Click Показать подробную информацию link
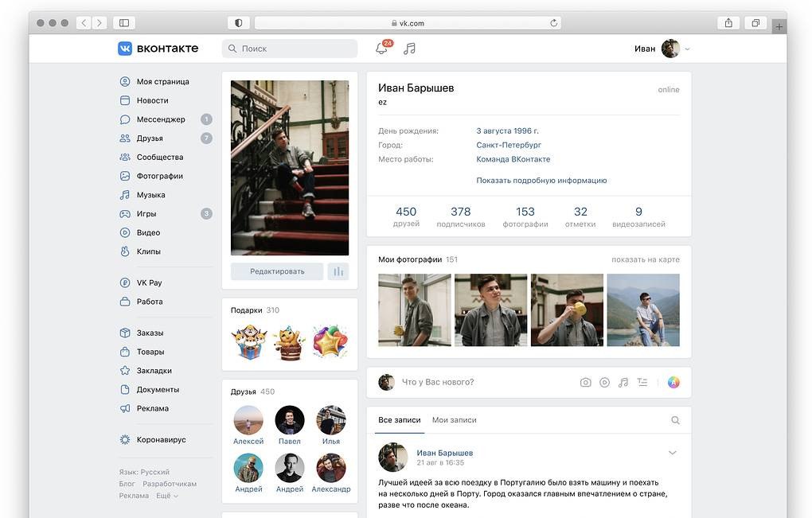812x518 pixels. click(541, 181)
